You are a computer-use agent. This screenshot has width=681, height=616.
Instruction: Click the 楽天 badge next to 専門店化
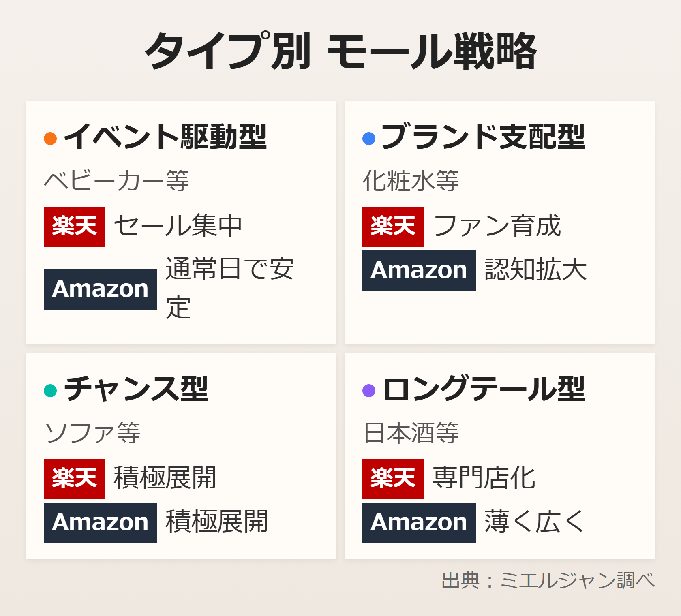tap(393, 479)
